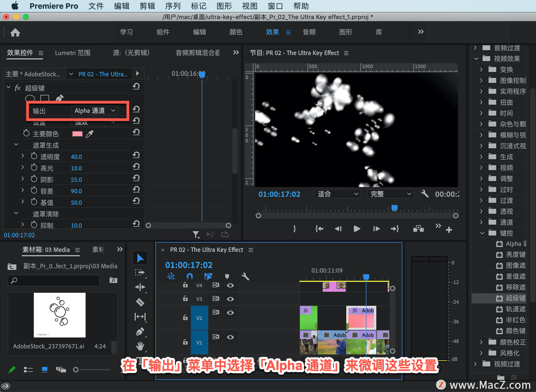This screenshot has width=536, height=392.
Task: Toggle animation stopwatch for 透明度
Action: (34, 156)
